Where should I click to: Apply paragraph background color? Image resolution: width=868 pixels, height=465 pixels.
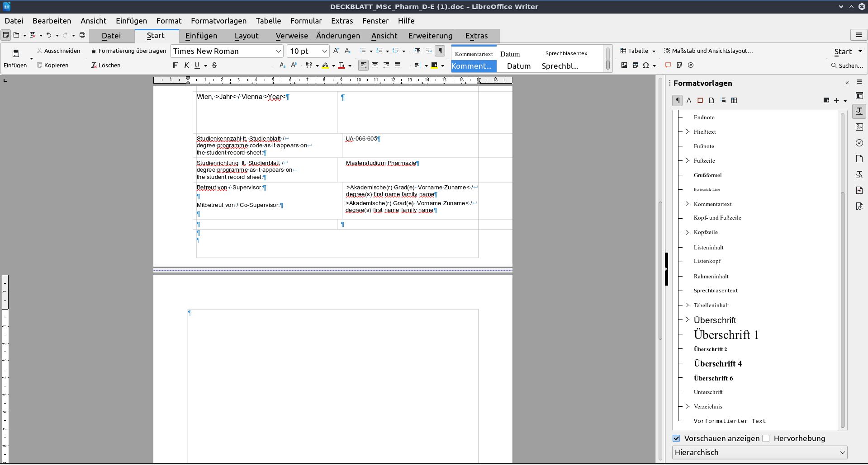pos(434,66)
